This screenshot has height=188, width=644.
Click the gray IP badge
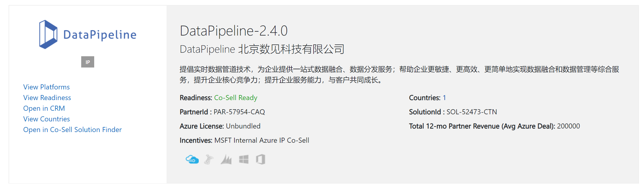click(88, 62)
